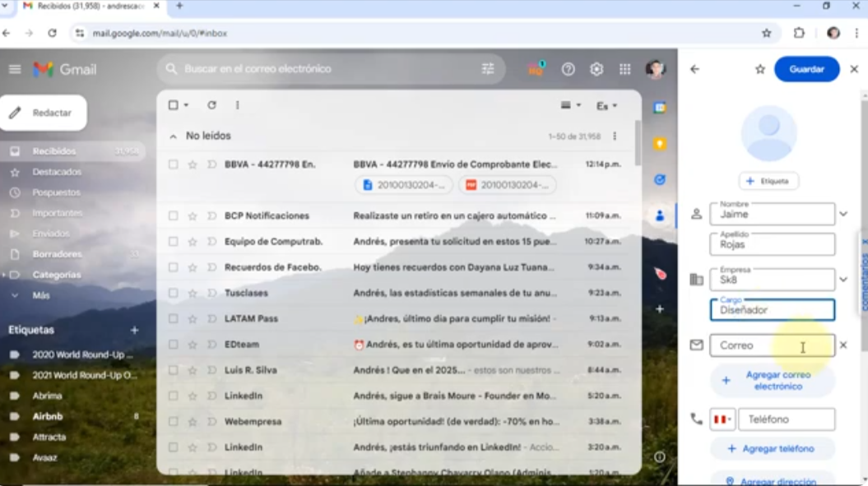Open more options next to refresh
The width and height of the screenshot is (868, 486).
(238, 105)
